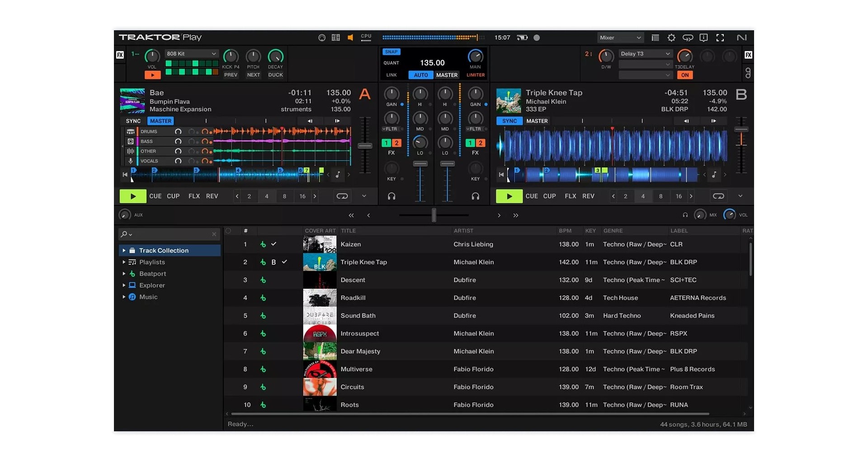The image size is (868, 462).
Task: Click the REV button on deck A
Action: [212, 196]
